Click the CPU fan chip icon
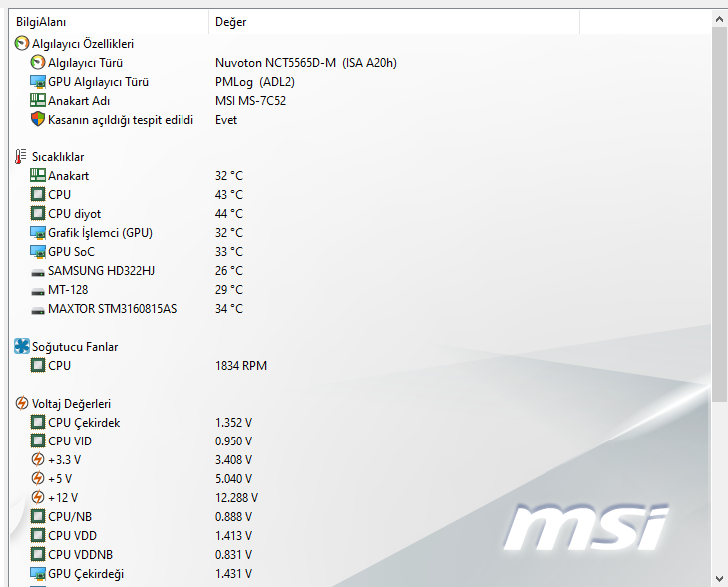This screenshot has height=587, width=728. (x=38, y=365)
